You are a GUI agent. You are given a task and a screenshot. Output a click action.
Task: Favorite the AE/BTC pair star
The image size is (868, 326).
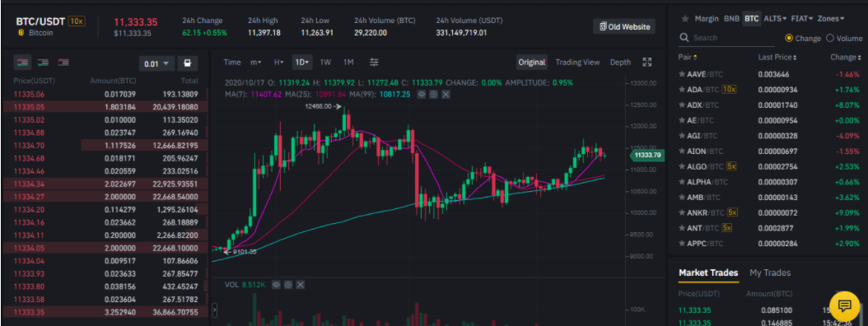[681, 120]
